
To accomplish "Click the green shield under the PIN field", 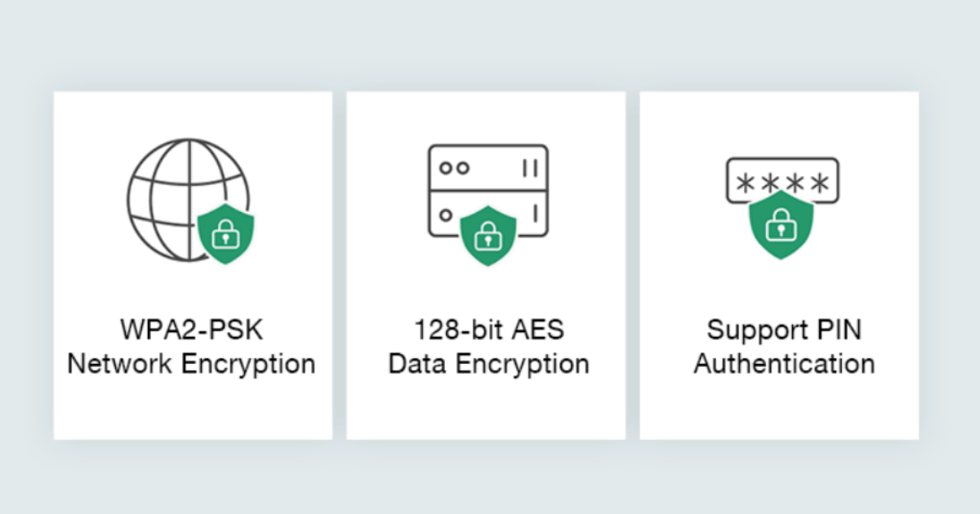I will [x=780, y=225].
